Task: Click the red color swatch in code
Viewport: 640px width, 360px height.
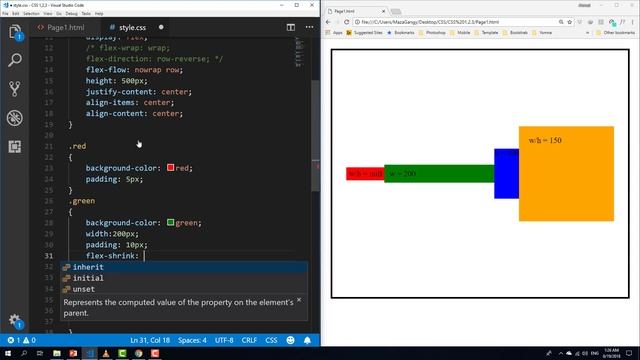Action: pos(171,168)
